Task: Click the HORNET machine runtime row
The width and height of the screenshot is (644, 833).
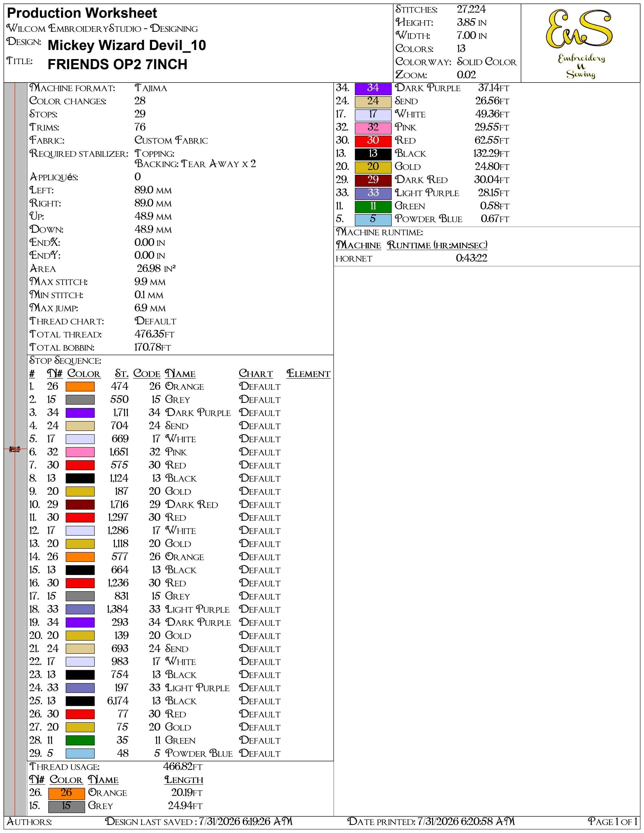Action: click(412, 258)
